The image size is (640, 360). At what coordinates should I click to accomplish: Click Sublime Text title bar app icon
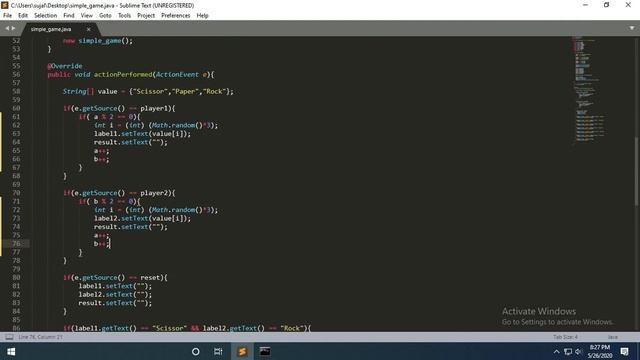(x=4, y=5)
